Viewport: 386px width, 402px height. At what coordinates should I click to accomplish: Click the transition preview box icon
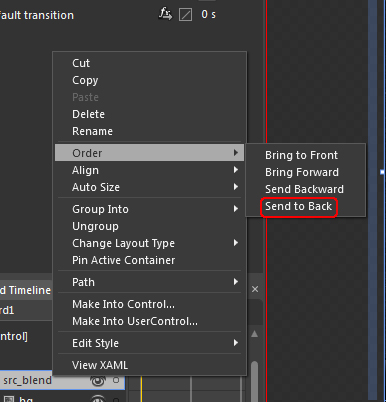pos(185,15)
